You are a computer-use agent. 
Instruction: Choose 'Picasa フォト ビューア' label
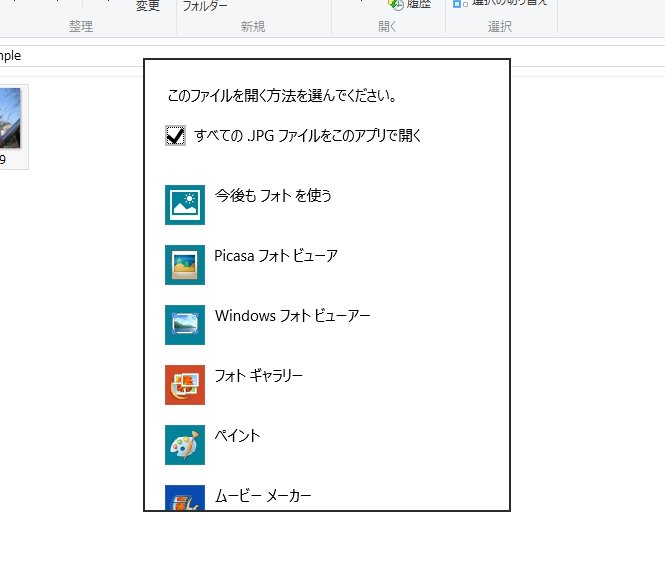(276, 256)
